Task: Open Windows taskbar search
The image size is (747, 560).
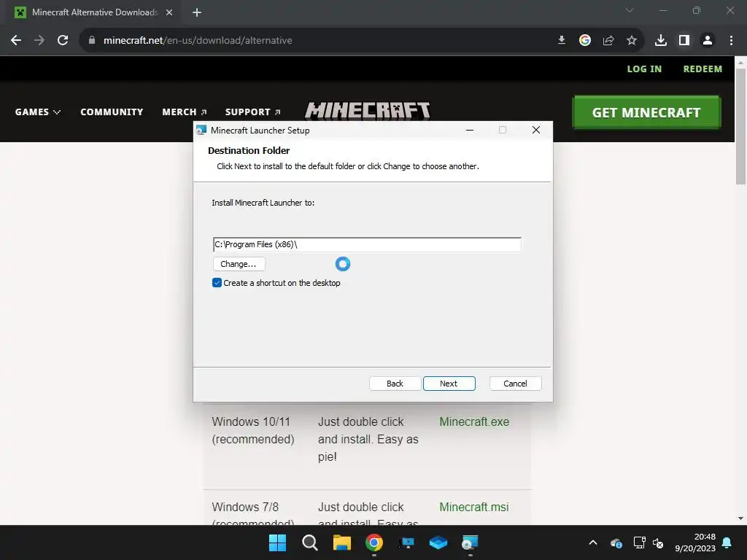Action: [x=309, y=542]
